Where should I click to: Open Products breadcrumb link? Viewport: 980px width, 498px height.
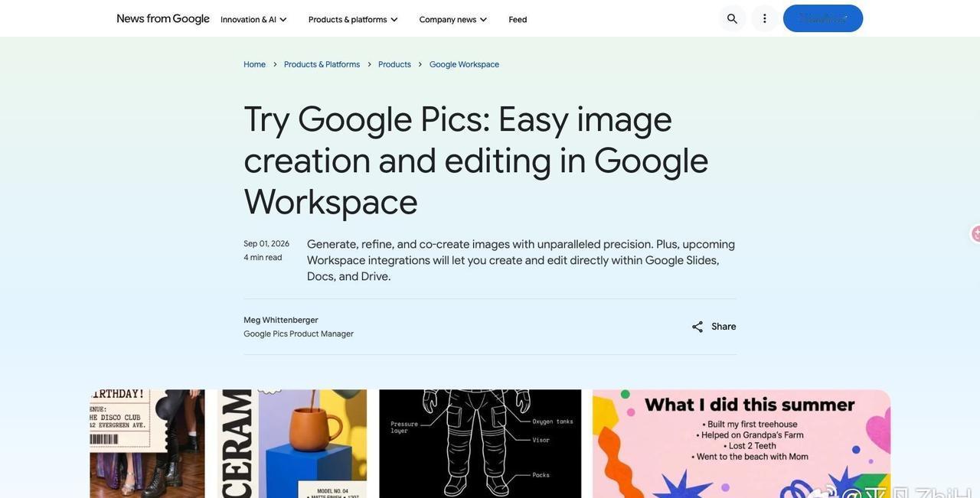(x=394, y=64)
